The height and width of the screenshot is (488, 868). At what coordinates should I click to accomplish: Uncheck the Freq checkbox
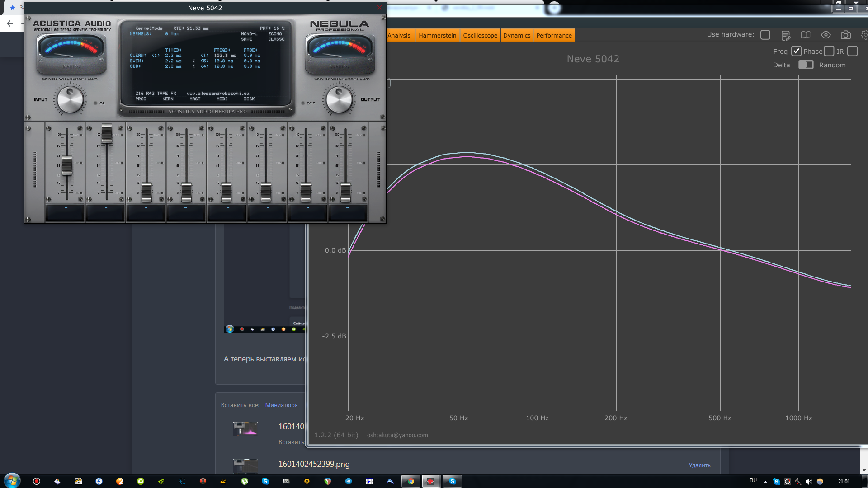tap(796, 51)
